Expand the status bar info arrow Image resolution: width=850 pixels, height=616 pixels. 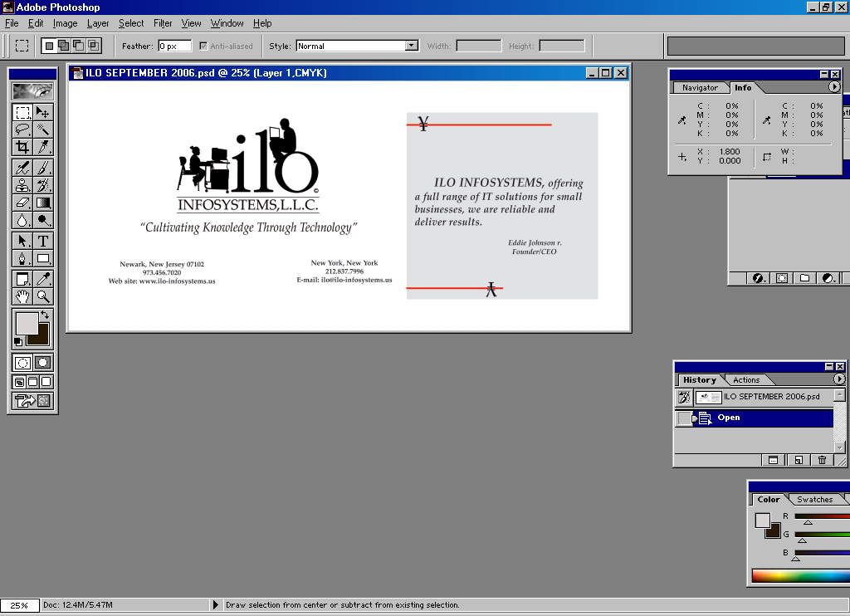click(217, 605)
